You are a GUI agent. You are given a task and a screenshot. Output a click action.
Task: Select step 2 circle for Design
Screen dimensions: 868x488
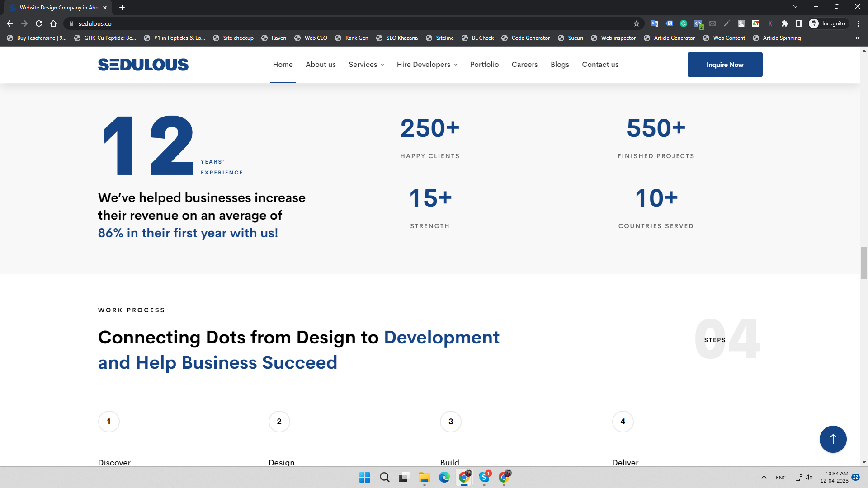279,422
